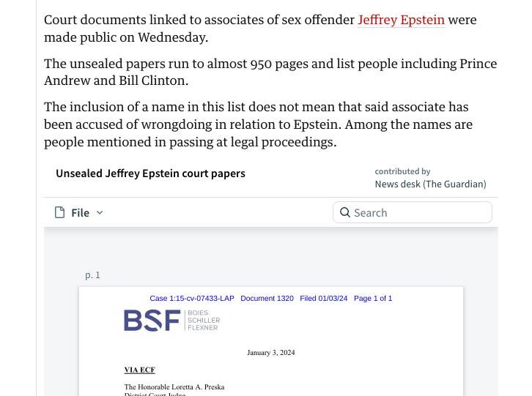
Task: Click the VIA ECF underlined heading
Action: (140, 370)
